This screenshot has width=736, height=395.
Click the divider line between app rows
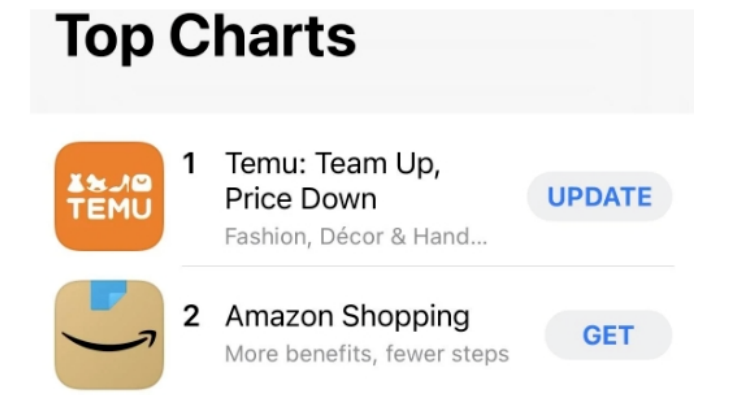(428, 266)
